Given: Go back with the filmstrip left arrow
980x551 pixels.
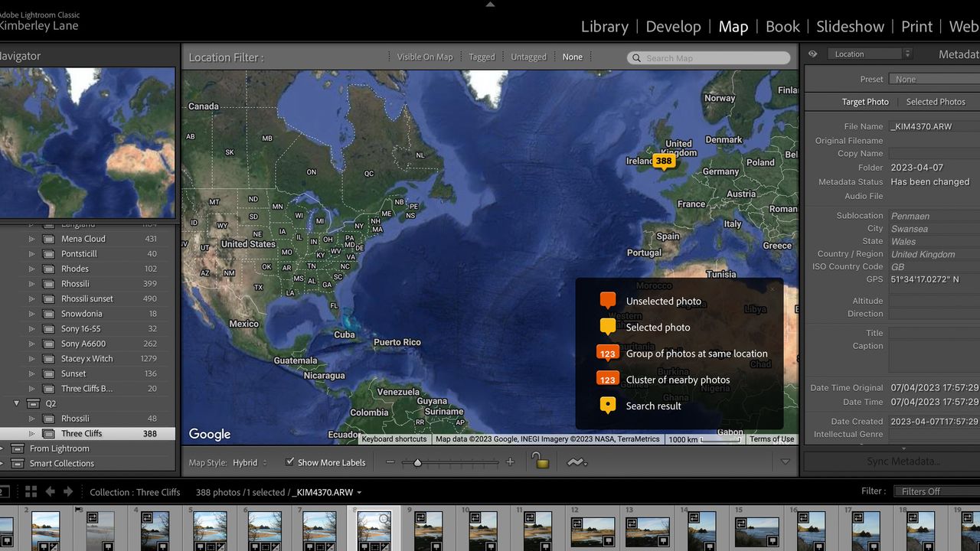Looking at the screenshot, I should point(51,491).
